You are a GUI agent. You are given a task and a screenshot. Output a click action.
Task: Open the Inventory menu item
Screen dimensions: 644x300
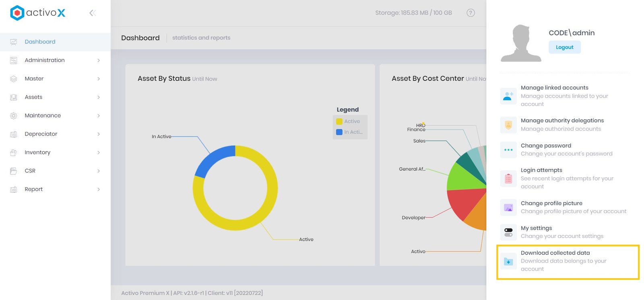(x=37, y=152)
